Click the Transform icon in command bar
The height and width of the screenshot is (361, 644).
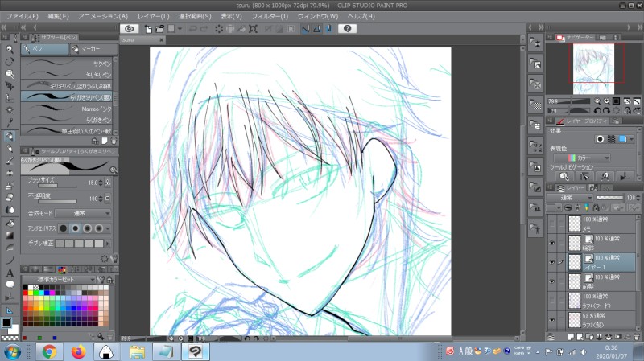click(x=253, y=29)
